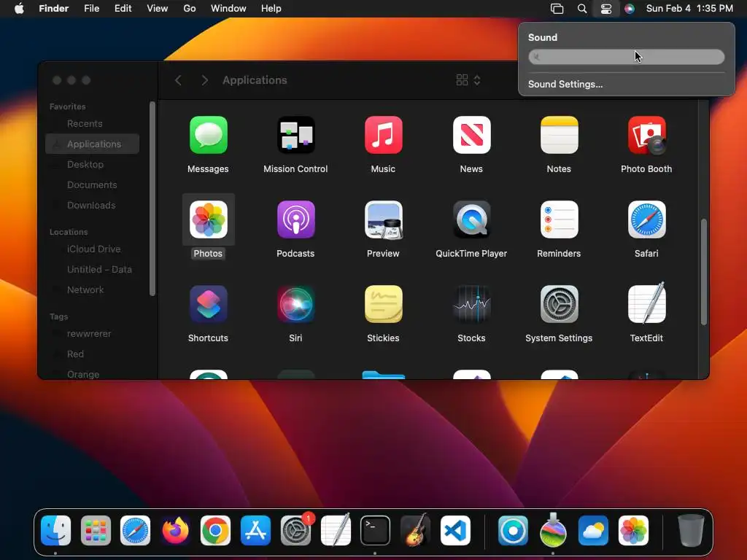Open Launchpad from the Dock

pos(96,530)
